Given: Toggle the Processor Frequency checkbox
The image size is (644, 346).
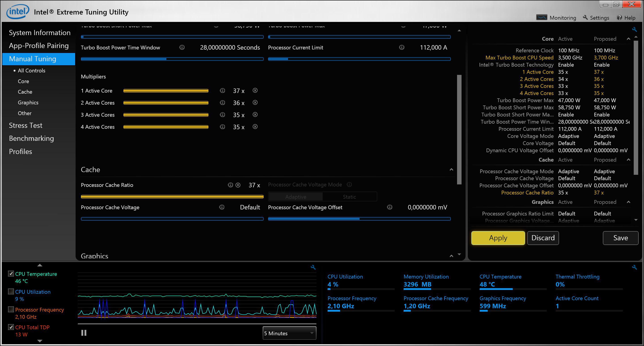Looking at the screenshot, I should 11,309.
